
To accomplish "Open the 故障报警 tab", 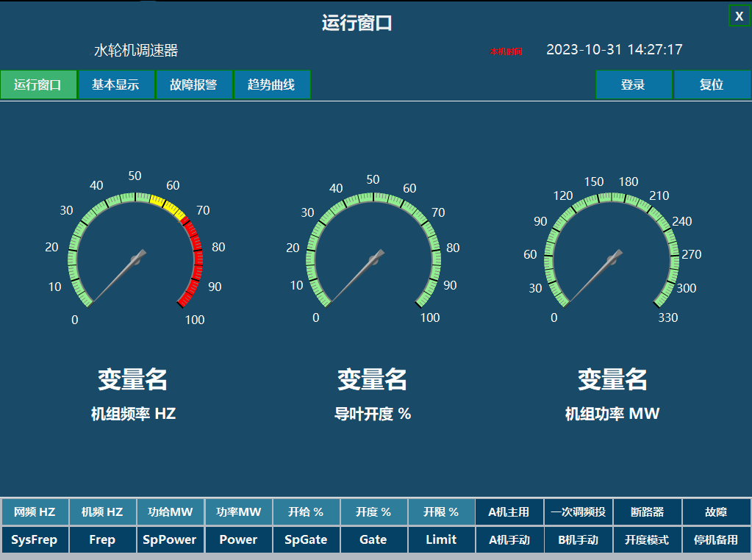I will point(194,85).
